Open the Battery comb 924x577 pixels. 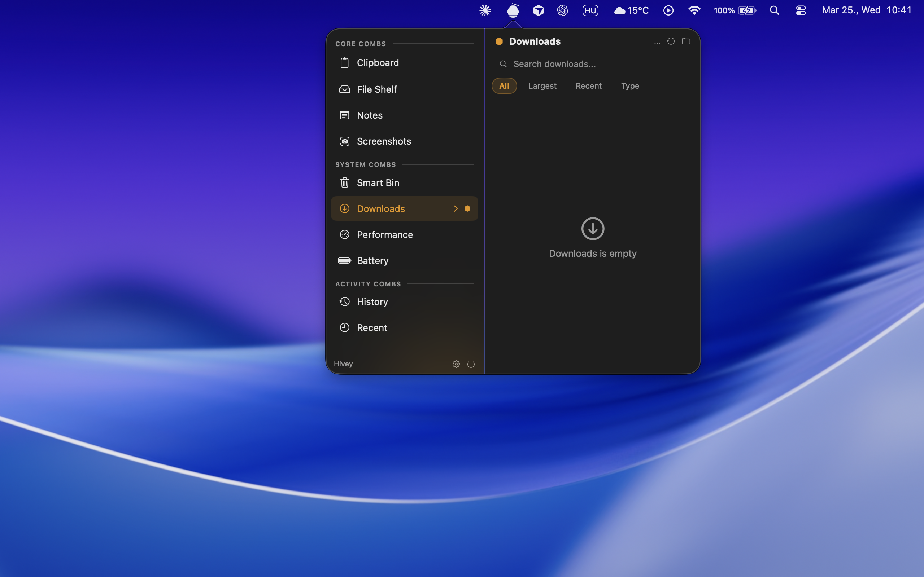[372, 261]
